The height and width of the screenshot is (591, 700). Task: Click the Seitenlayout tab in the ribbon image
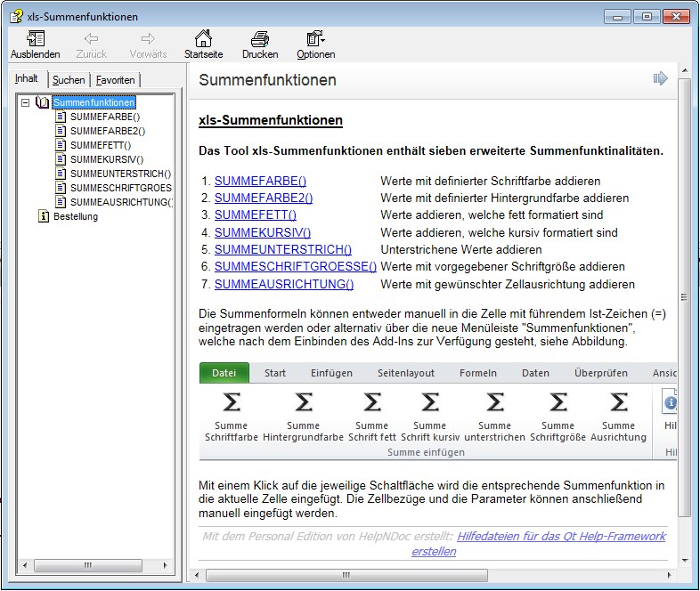click(406, 373)
